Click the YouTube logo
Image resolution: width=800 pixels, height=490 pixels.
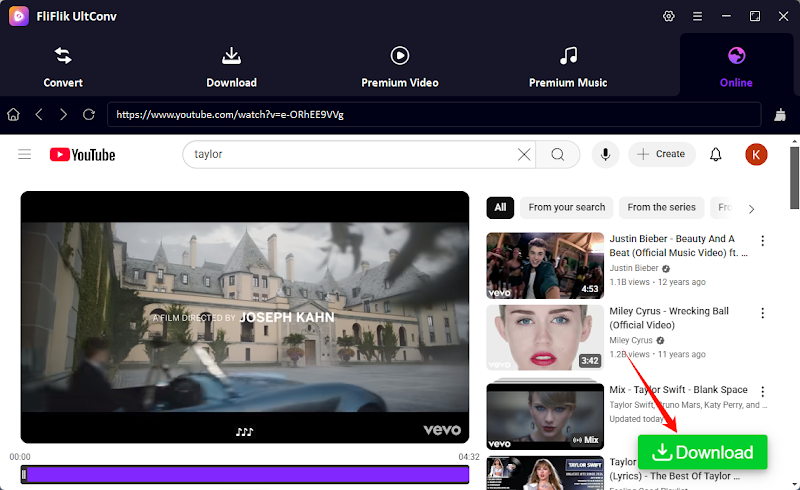[82, 154]
